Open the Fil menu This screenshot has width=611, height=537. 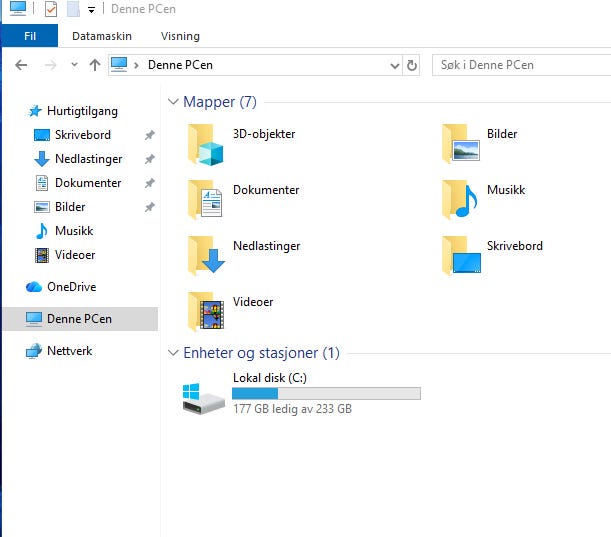coord(30,36)
